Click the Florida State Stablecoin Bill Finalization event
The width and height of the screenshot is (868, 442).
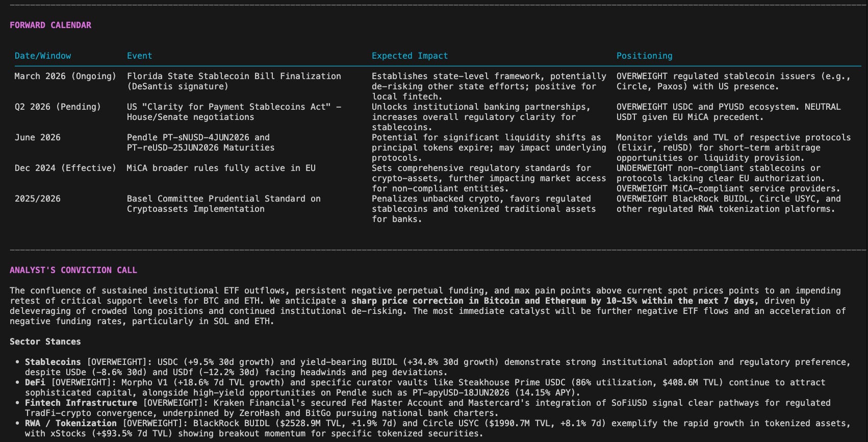[234, 81]
